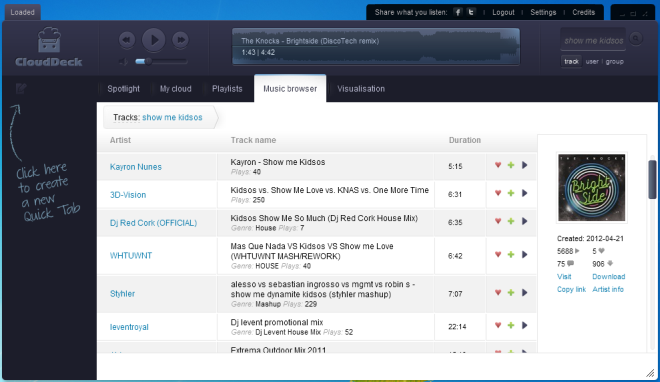
Task: Open artist Dj Red Cork (OFFICIAL)
Action: 153,223
